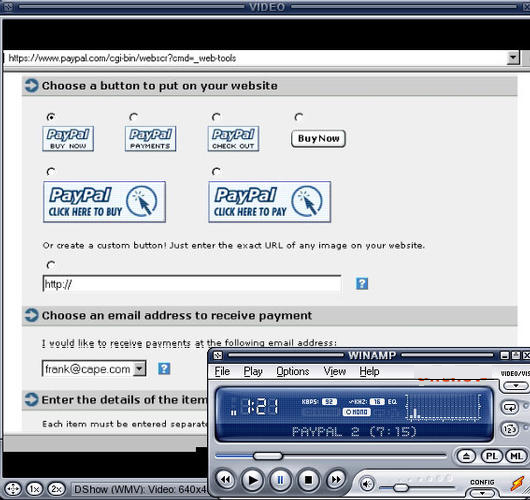Select the PayPal Buy Now button radio option
The width and height of the screenshot is (530, 500).
pos(51,117)
